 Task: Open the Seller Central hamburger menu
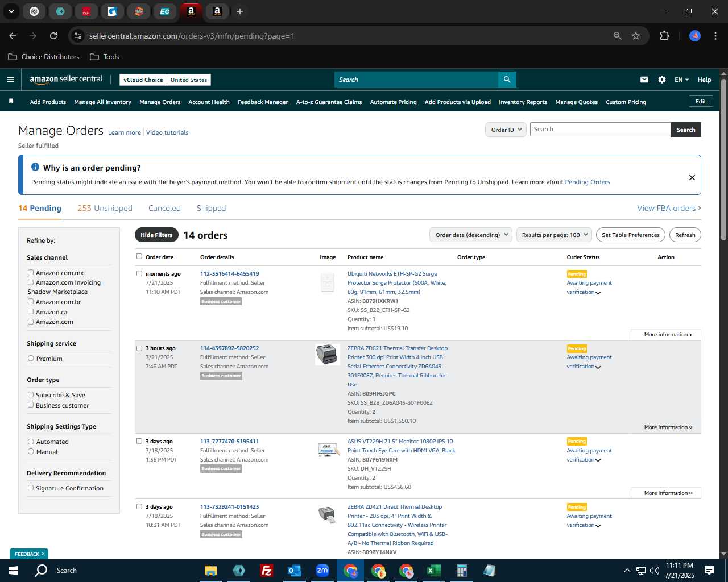10,80
